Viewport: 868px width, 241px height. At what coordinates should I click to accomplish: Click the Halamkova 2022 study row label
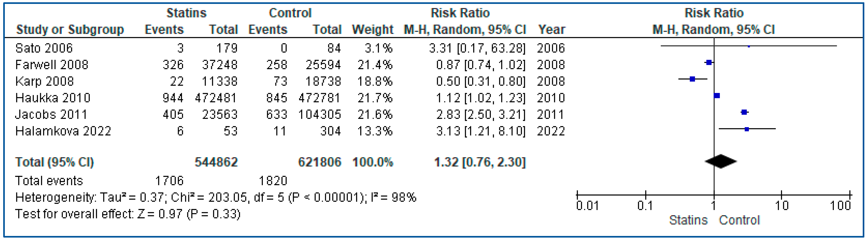[x=63, y=131]
